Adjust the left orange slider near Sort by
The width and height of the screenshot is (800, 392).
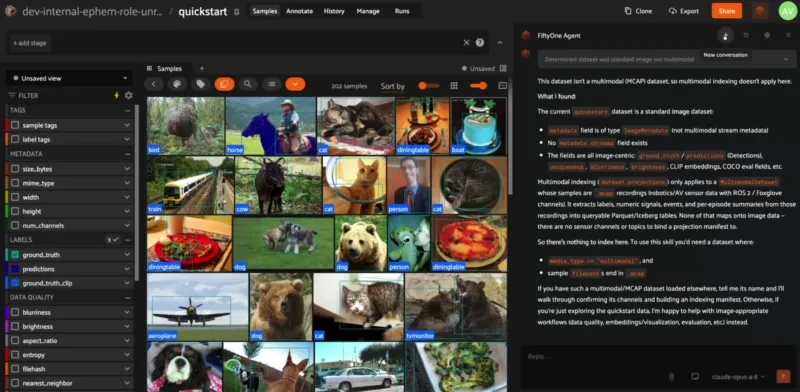click(x=429, y=86)
